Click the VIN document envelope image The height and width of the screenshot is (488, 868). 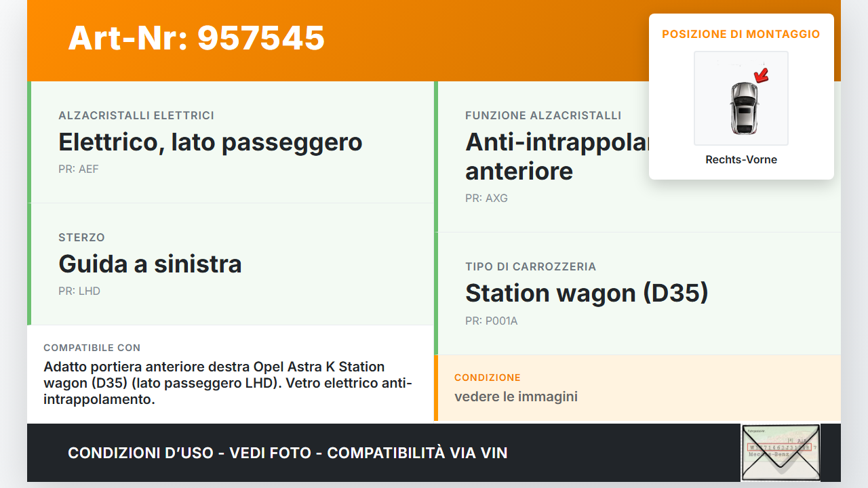(x=780, y=451)
